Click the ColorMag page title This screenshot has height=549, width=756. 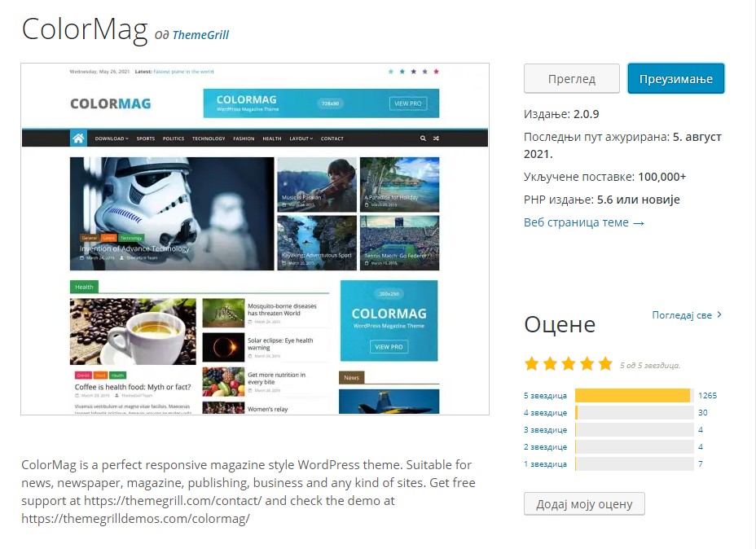(85, 29)
